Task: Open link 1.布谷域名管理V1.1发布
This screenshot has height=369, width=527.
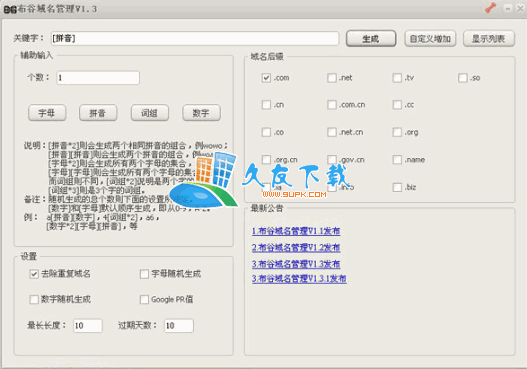Action: (x=296, y=231)
